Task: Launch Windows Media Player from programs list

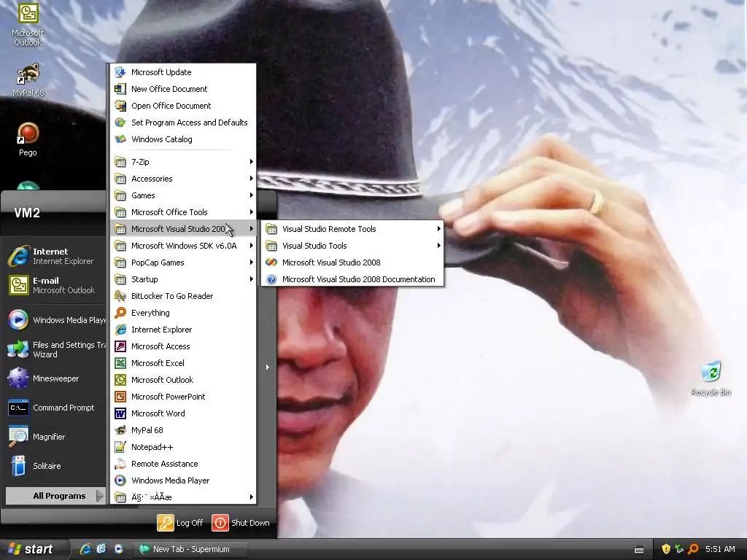Action: click(x=183, y=481)
